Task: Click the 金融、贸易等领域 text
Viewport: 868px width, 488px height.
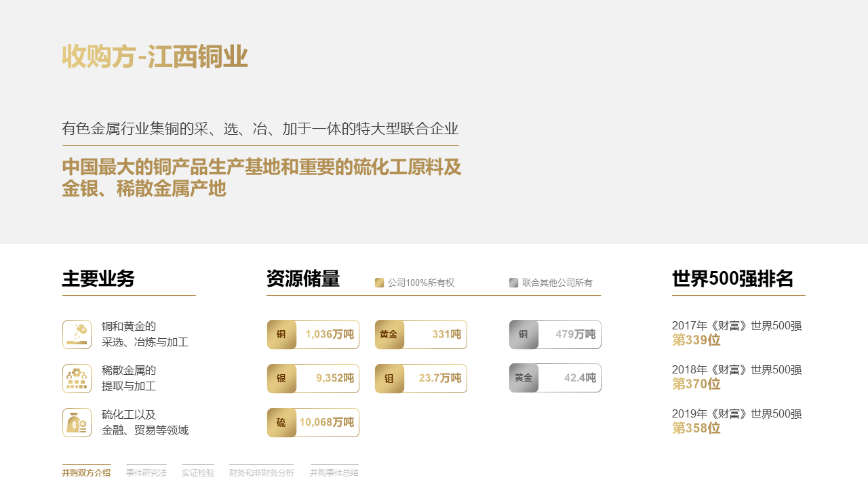Action: tap(145, 430)
